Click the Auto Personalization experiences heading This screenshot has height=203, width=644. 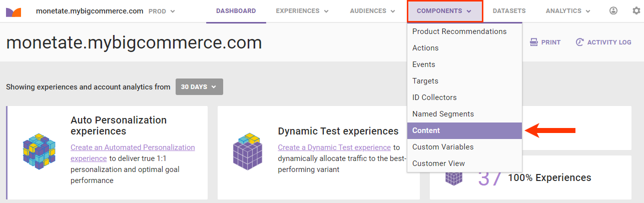click(119, 125)
